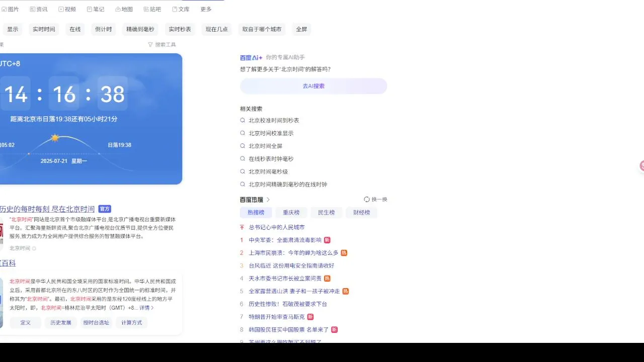Switch to the 地图 map tab
The image size is (644, 362).
click(124, 9)
